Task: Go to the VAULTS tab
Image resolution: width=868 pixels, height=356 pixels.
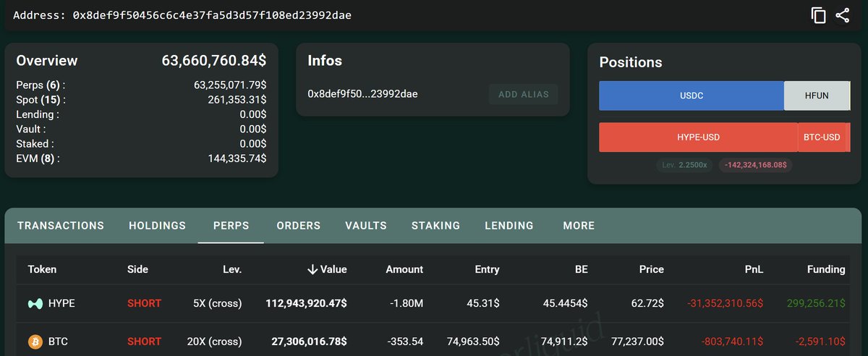Action: click(x=366, y=226)
